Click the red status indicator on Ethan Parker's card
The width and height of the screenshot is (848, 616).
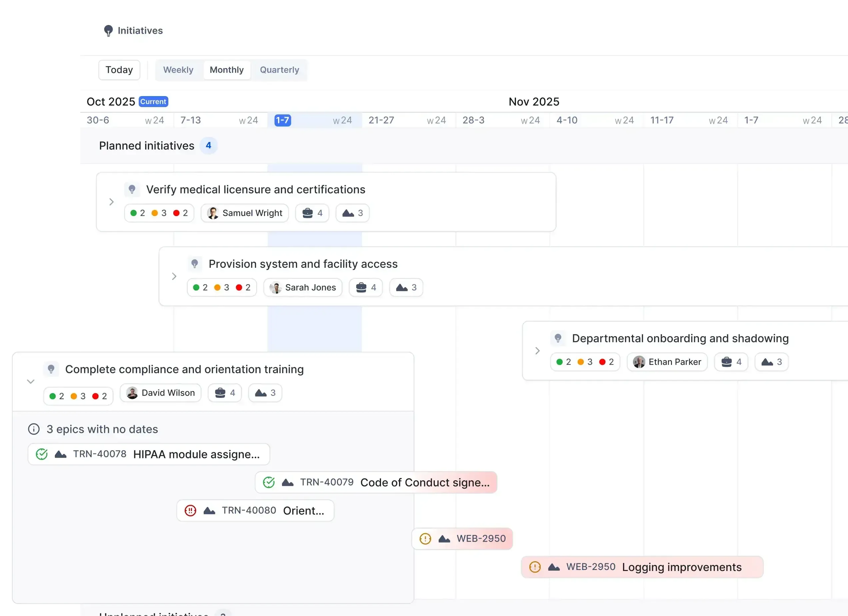click(603, 362)
